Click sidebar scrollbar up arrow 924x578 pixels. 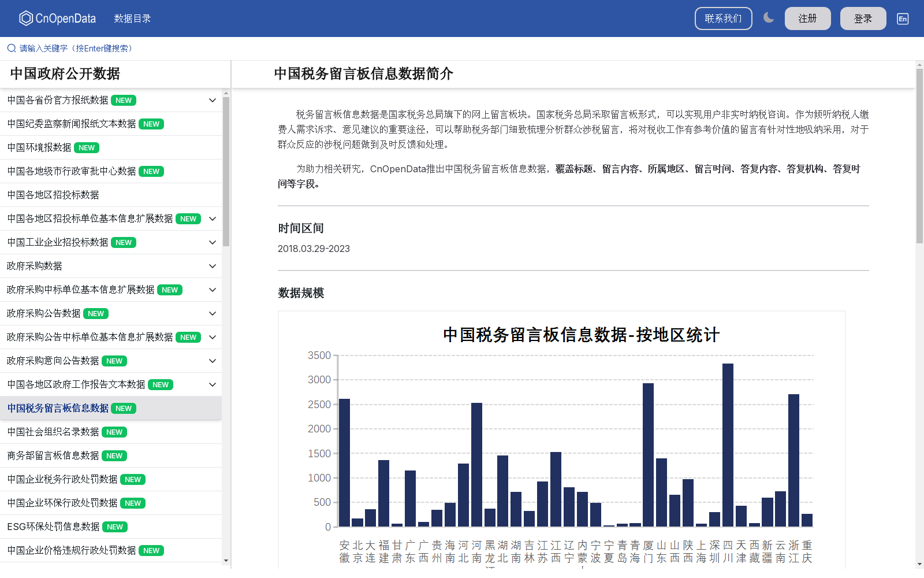click(x=226, y=93)
